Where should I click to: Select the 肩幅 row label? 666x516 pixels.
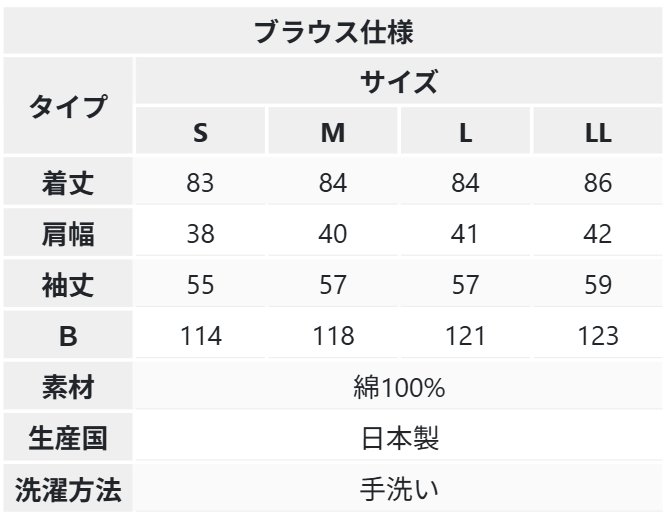(68, 235)
